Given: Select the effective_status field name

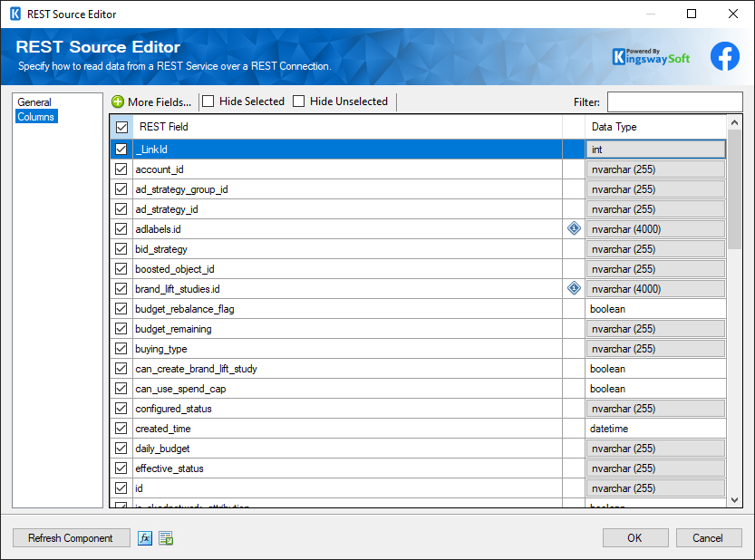Looking at the screenshot, I should point(169,468).
